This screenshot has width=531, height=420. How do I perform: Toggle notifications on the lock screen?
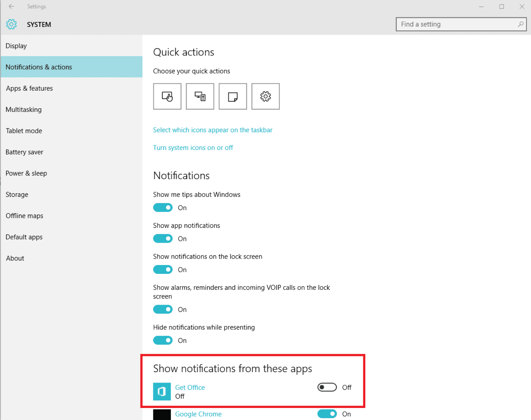pyautogui.click(x=163, y=270)
